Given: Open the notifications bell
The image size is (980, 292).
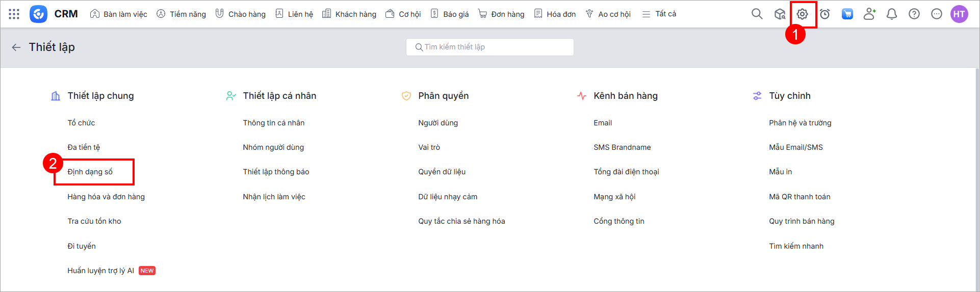Looking at the screenshot, I should [x=891, y=14].
